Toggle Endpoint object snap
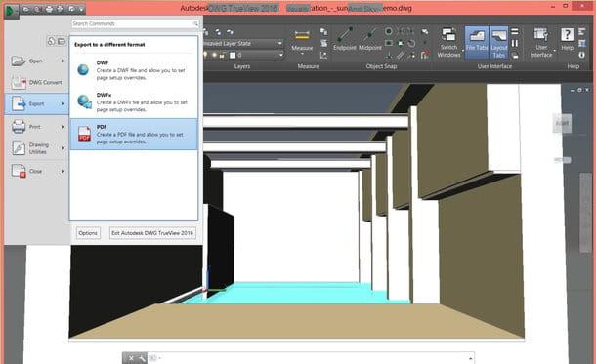 tap(345, 39)
